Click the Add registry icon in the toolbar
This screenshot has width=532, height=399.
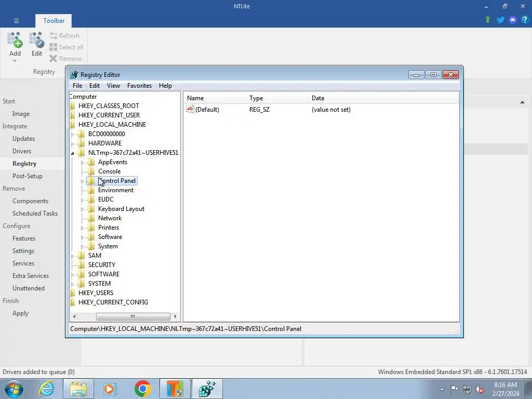click(x=15, y=39)
